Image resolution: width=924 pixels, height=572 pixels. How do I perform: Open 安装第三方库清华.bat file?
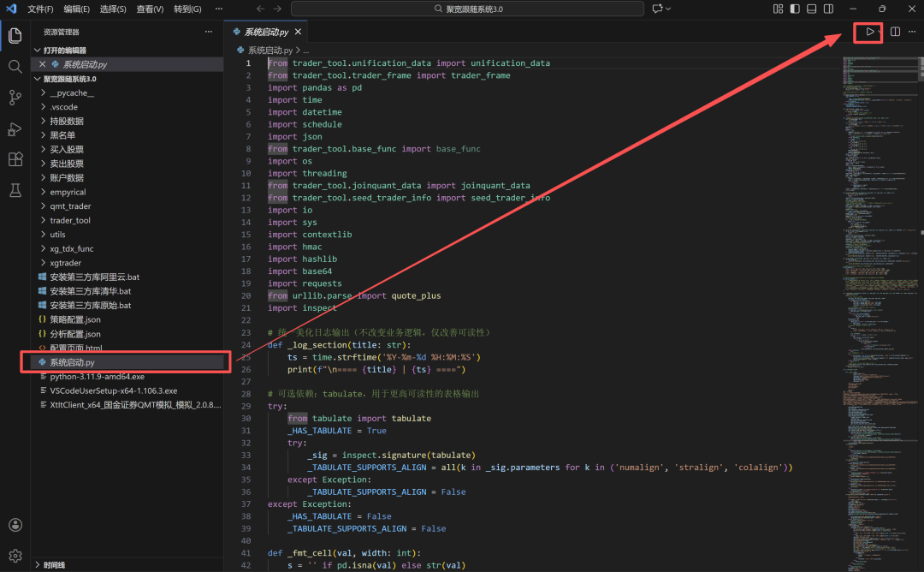(x=90, y=291)
